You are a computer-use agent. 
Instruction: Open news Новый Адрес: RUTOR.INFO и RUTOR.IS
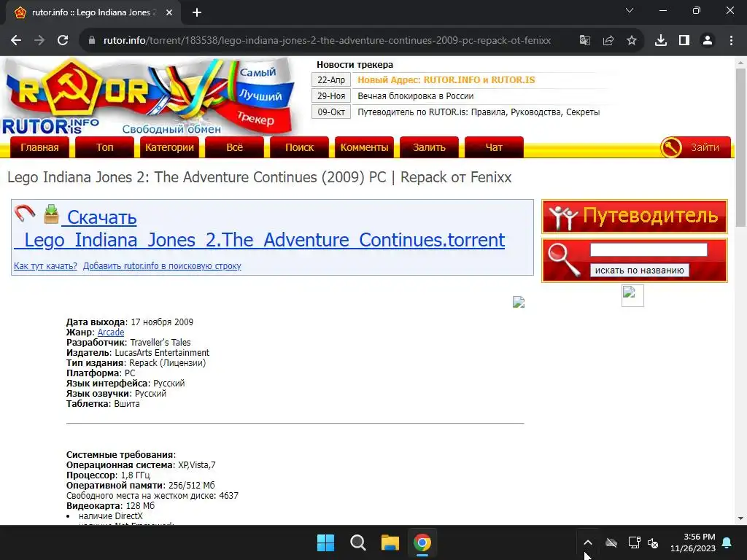coord(446,80)
